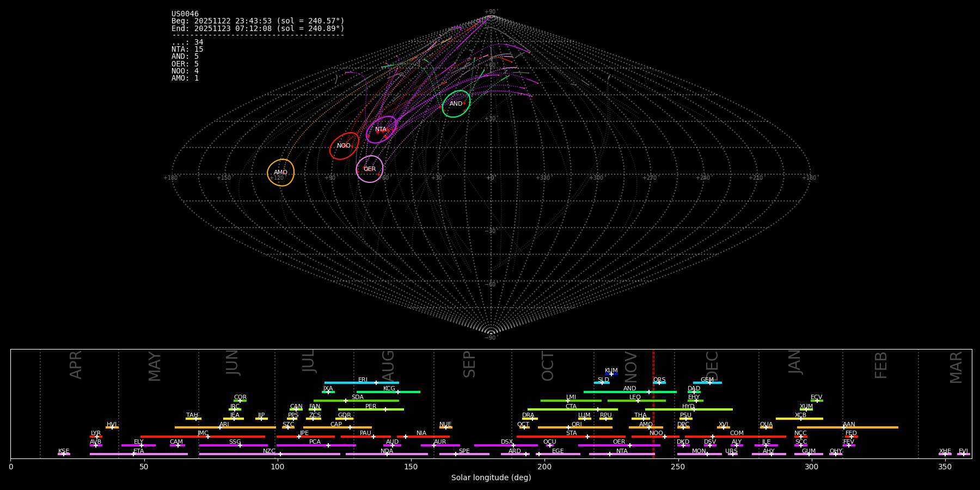This screenshot has width=980, height=490.
Task: Click the green AND radiant circle
Action: point(456,104)
